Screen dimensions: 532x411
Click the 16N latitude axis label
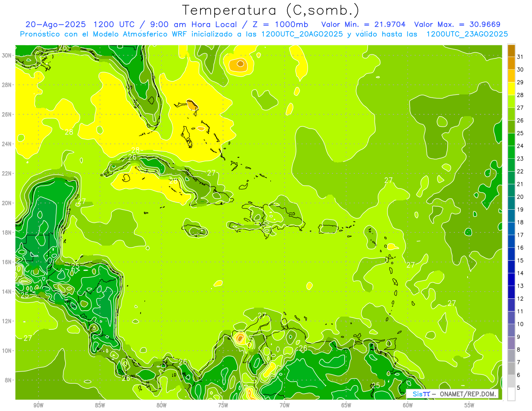tap(7, 262)
